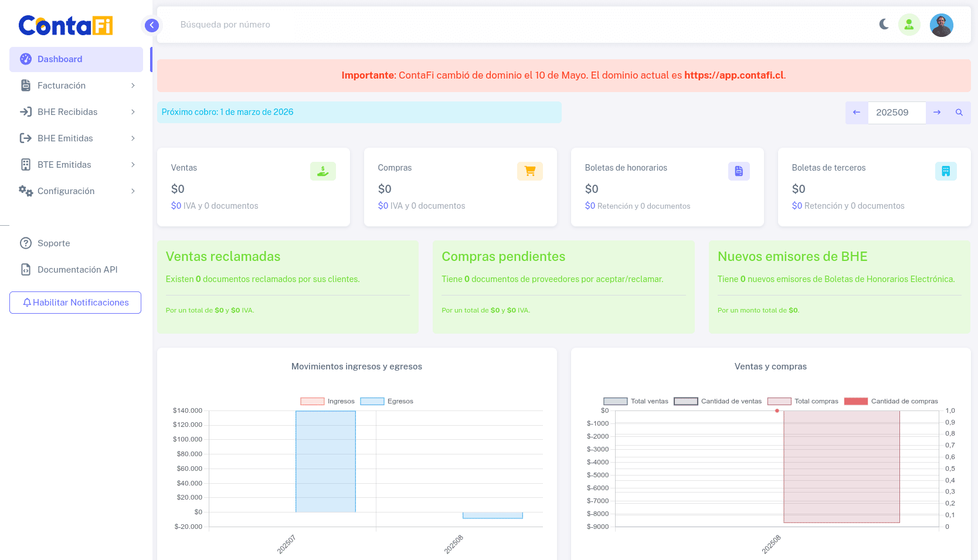Click the Boletas de terceros building icon
The width and height of the screenshot is (978, 560).
945,171
